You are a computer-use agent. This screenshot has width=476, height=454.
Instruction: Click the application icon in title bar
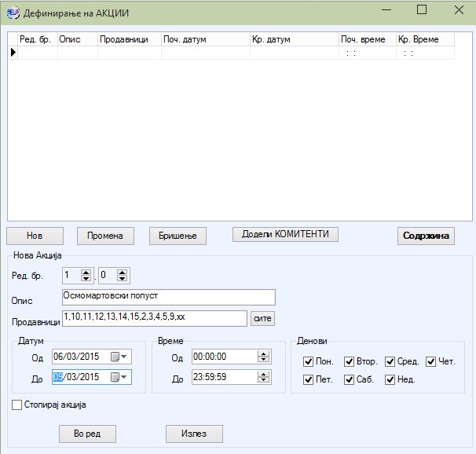pos(13,13)
